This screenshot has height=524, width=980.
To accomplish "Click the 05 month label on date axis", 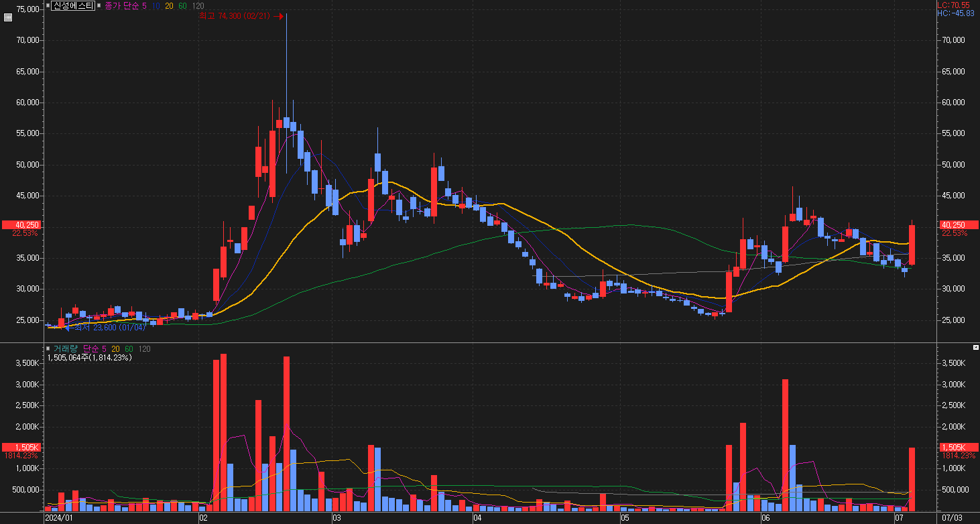I will coord(624,518).
